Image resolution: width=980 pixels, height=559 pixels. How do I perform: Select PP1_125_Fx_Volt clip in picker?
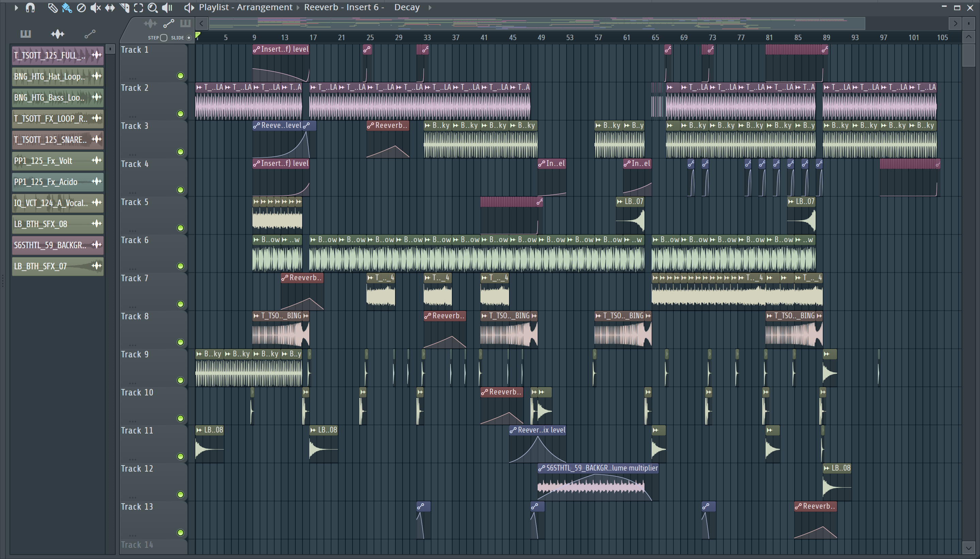click(58, 161)
